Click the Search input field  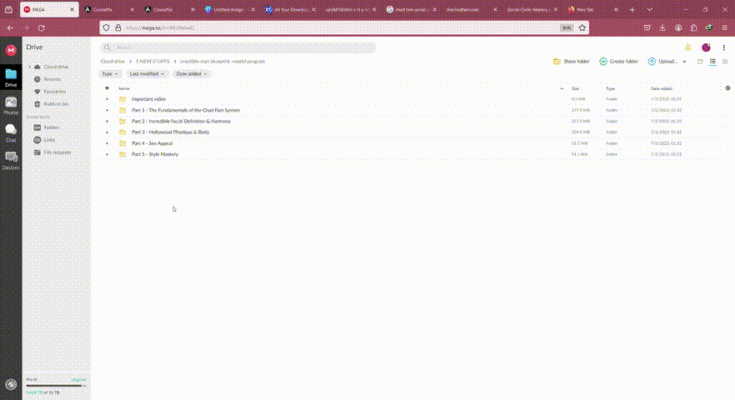pos(240,47)
